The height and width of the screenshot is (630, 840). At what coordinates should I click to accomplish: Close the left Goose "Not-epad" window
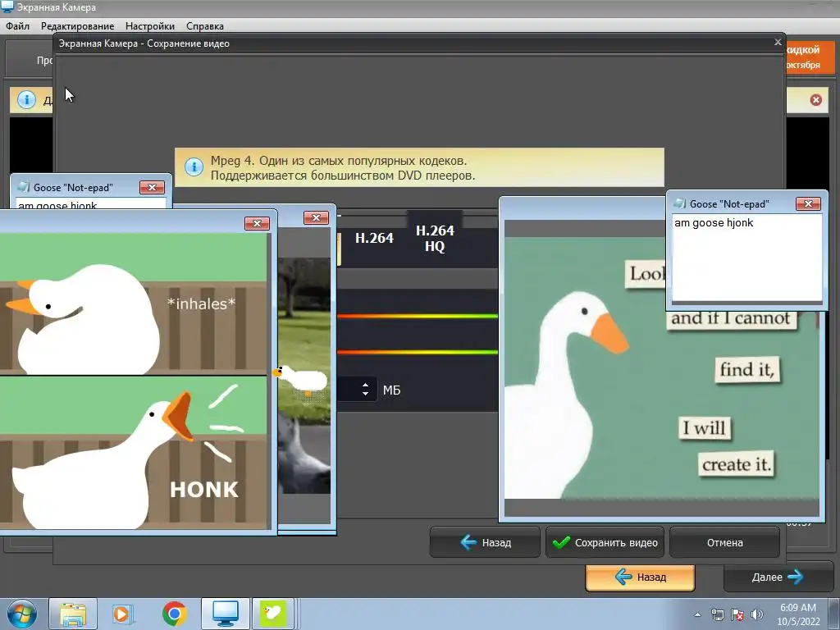coord(152,187)
